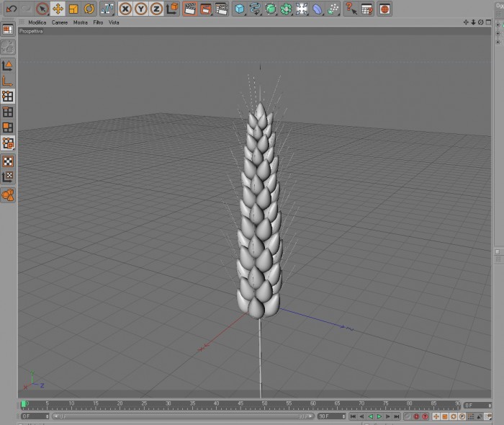Open the Modifica menu

click(x=37, y=22)
